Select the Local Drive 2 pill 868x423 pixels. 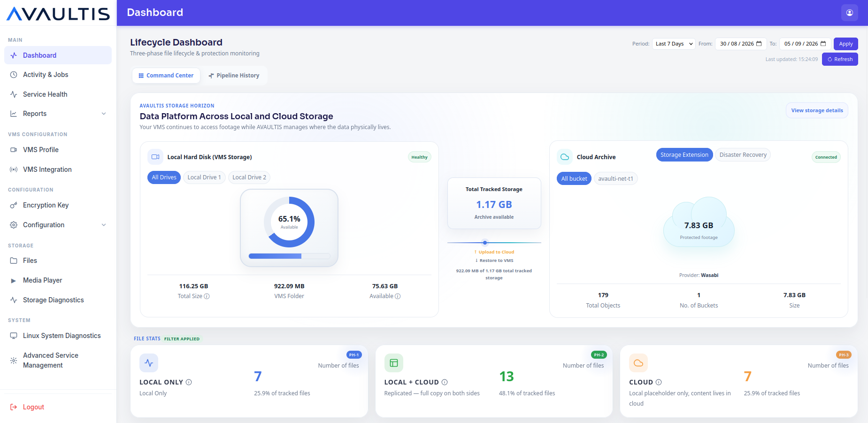[x=249, y=177]
